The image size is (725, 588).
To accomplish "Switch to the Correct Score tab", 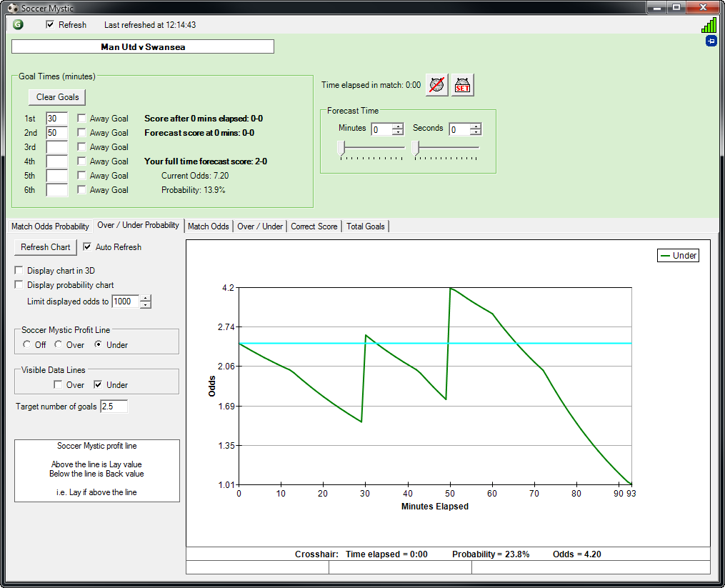I will (x=314, y=226).
